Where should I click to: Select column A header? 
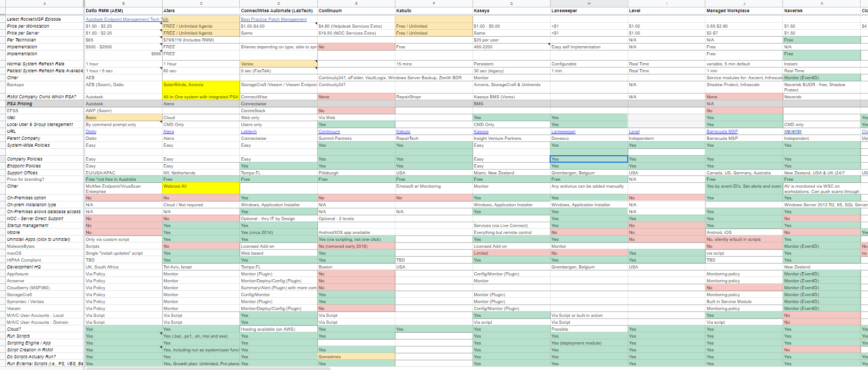(45, 3)
